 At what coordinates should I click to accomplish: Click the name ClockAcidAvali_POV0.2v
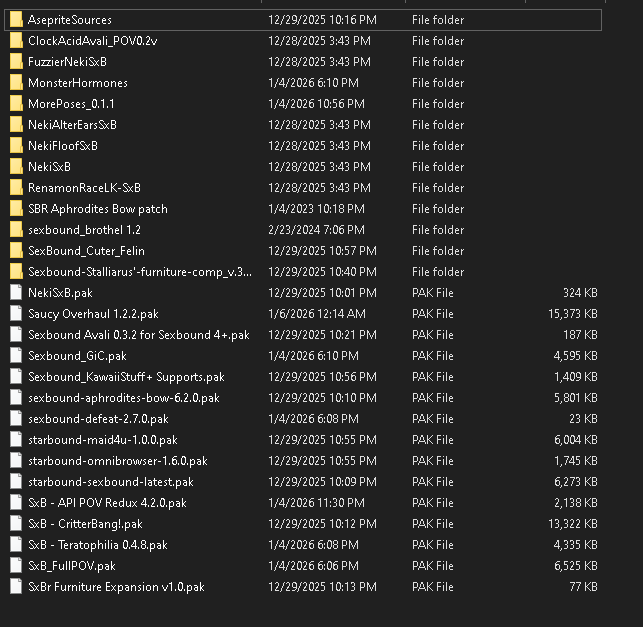(x=93, y=41)
